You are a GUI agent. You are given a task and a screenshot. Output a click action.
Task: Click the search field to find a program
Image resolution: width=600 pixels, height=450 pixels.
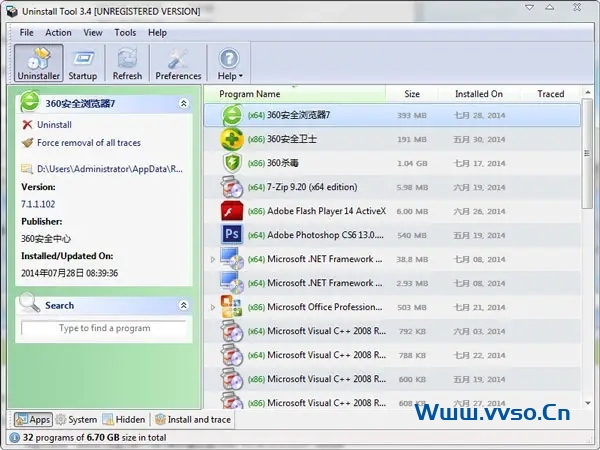click(104, 328)
